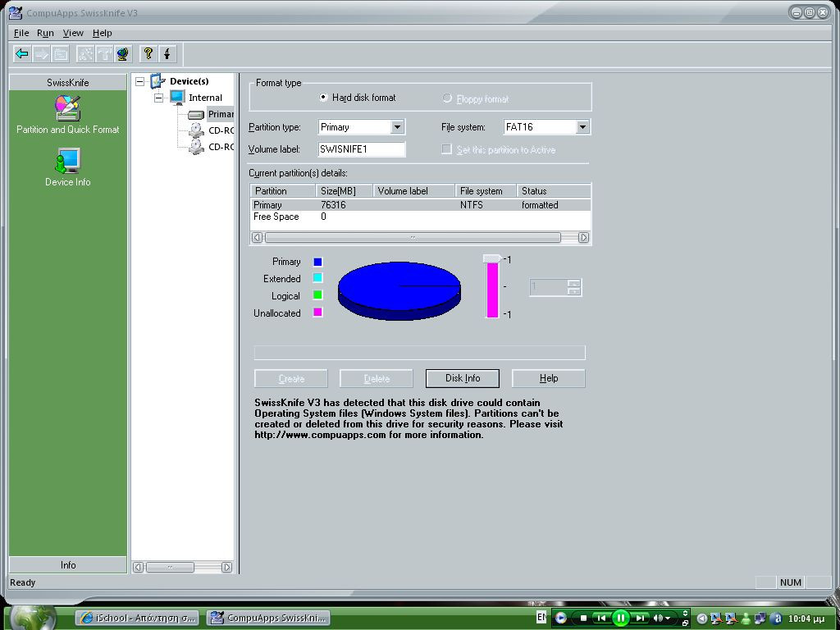Click the Disk Info button
This screenshot has height=630, width=840.
(x=462, y=378)
